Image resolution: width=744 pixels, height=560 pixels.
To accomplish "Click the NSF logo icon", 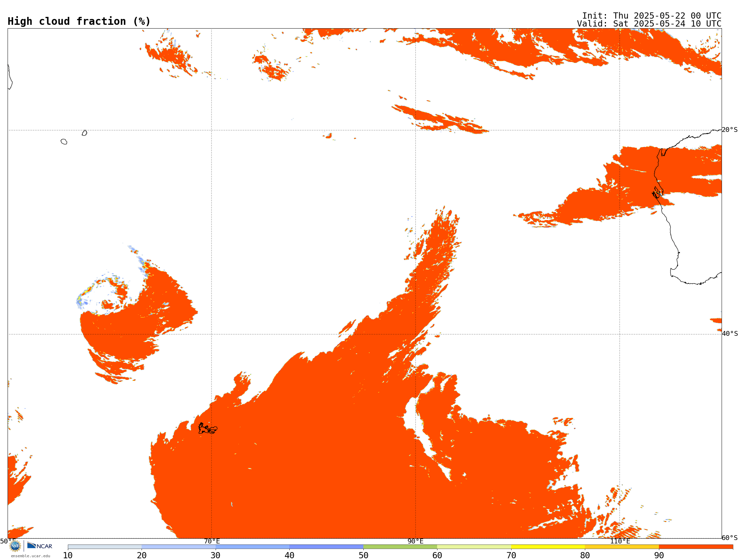I will click(15, 546).
